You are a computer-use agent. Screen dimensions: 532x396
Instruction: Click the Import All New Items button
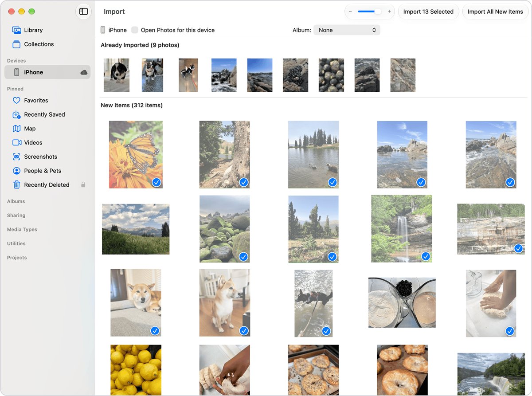click(495, 12)
